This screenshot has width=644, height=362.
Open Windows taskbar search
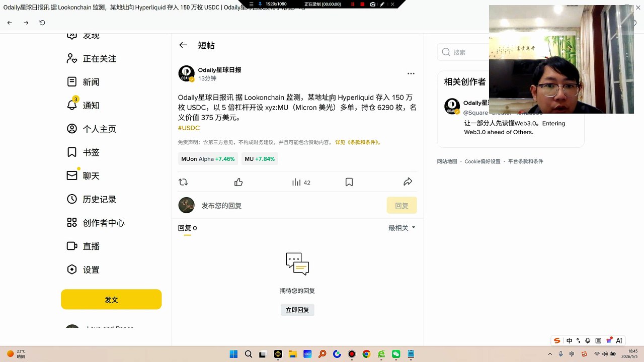[x=248, y=354]
